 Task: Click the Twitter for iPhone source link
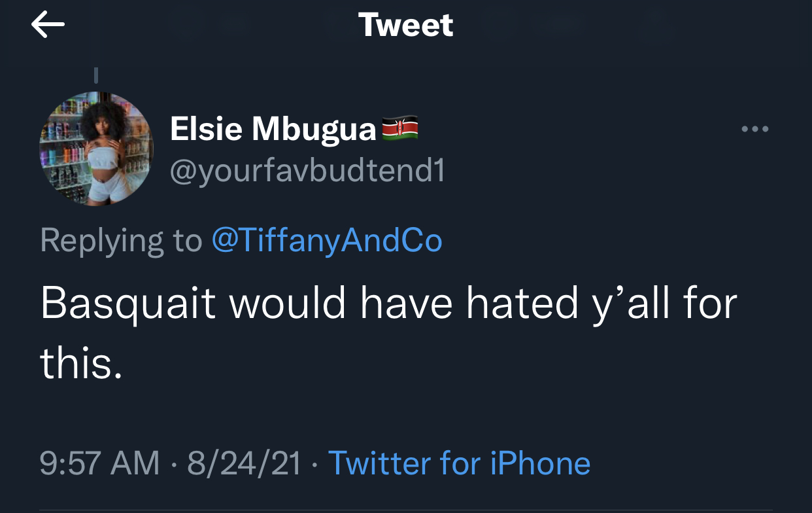click(x=459, y=463)
